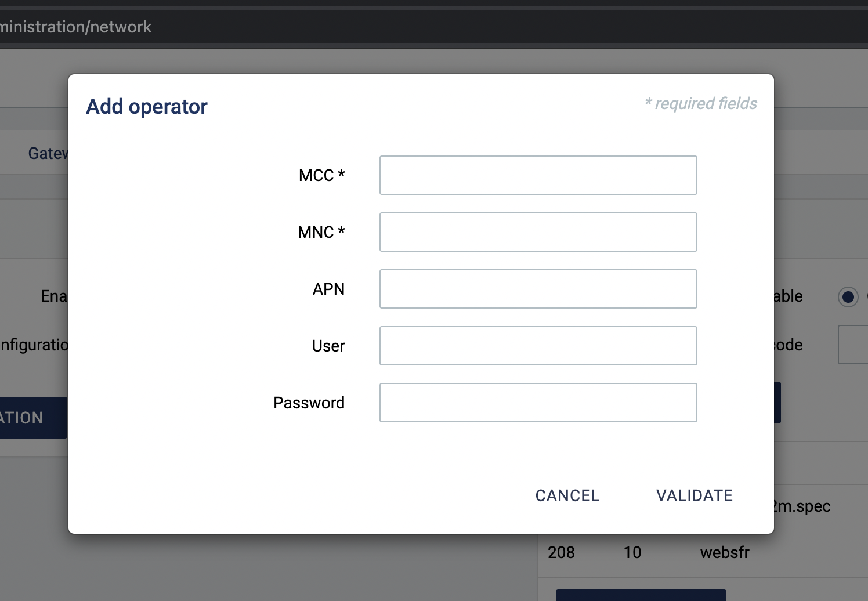Click the Password input field

point(538,403)
